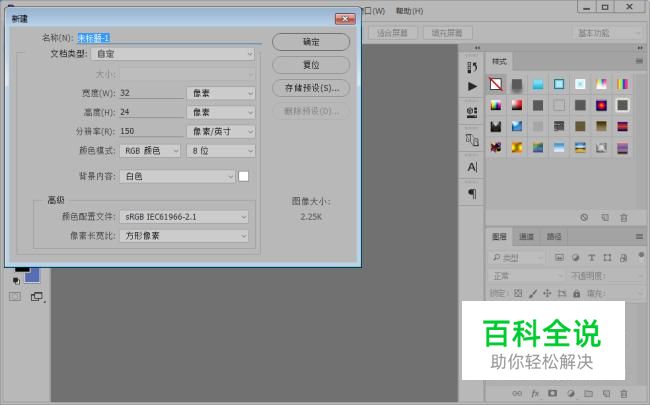The width and height of the screenshot is (650, 405).
Task: Click the add layer mask icon
Action: [x=552, y=393]
